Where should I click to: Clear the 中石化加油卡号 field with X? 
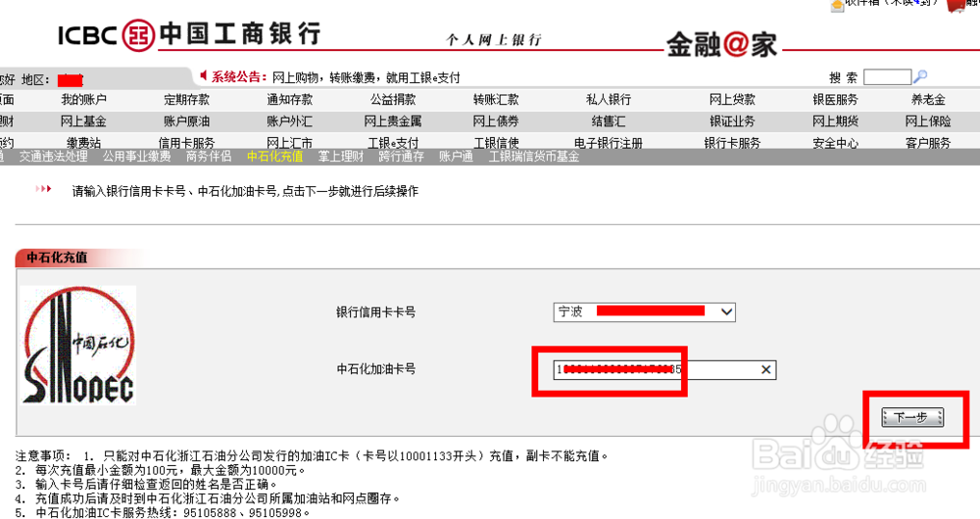(x=765, y=370)
